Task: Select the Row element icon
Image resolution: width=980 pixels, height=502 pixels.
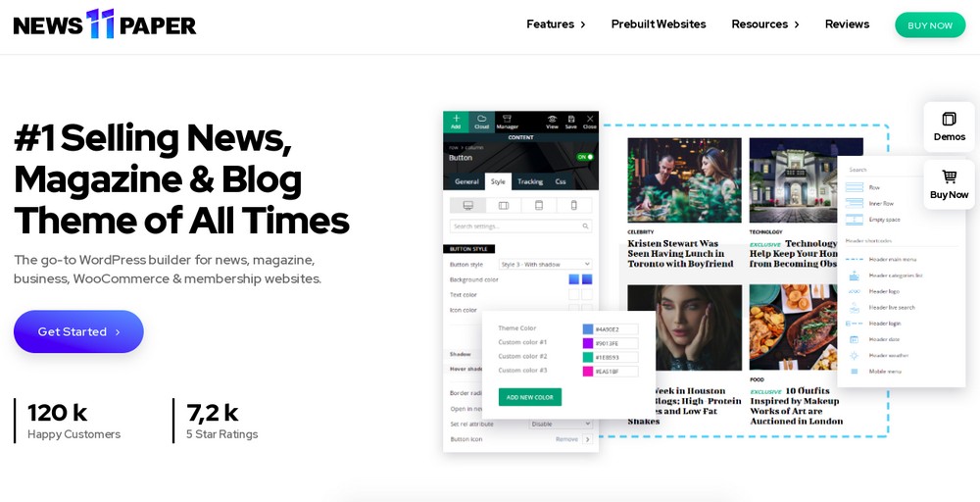Action: [854, 187]
